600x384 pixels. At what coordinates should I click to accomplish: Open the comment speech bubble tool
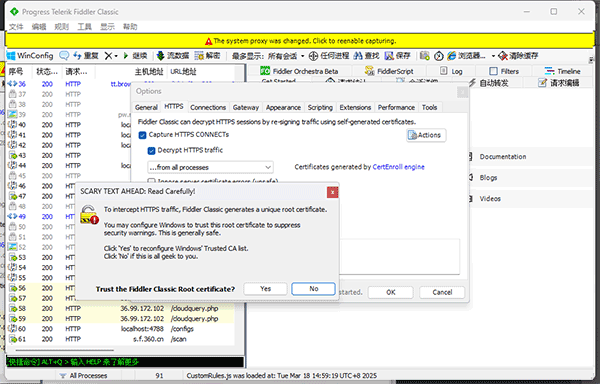(64, 56)
